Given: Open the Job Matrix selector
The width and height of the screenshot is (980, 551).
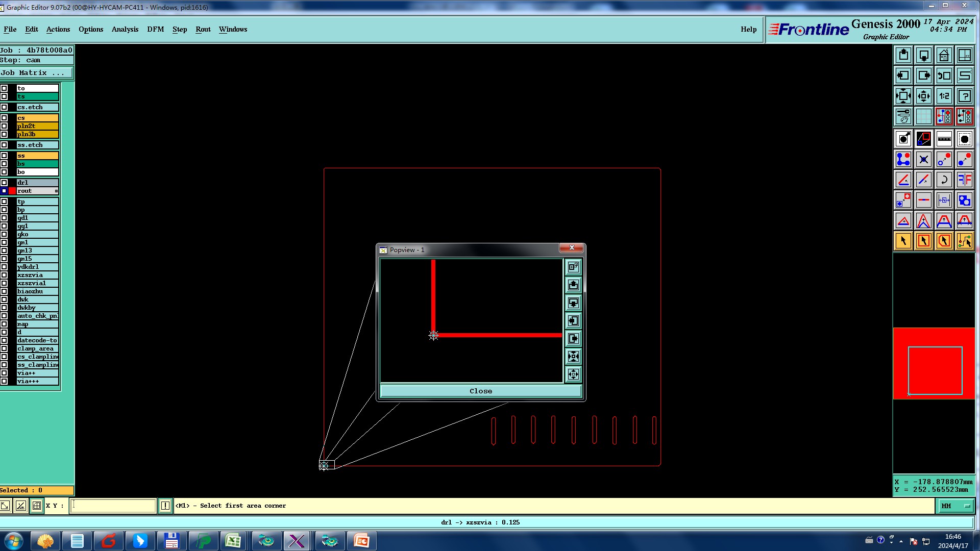Looking at the screenshot, I should [36, 73].
